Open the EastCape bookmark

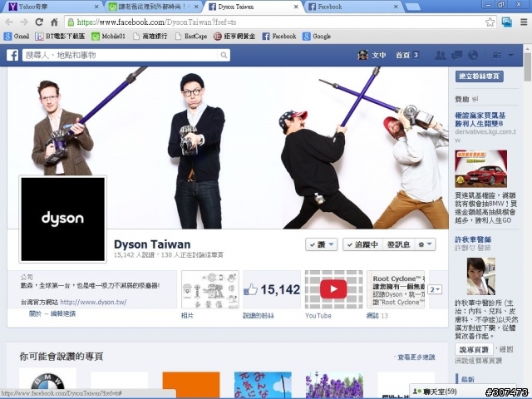tap(191, 37)
